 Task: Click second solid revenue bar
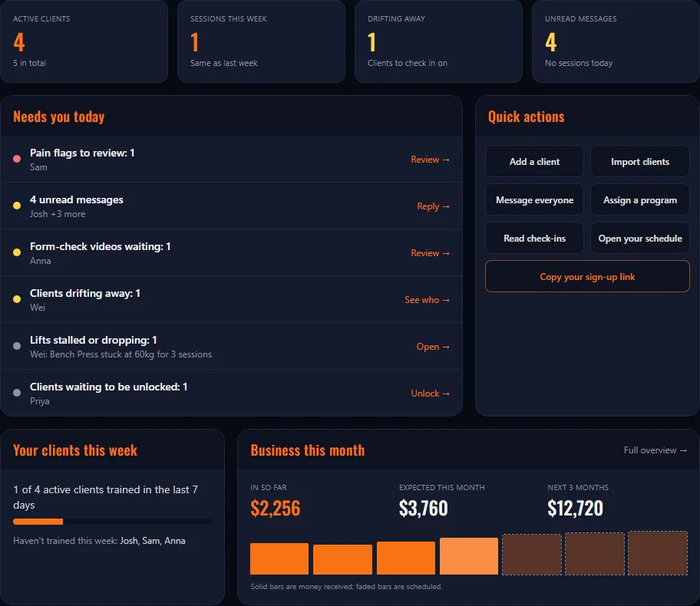[x=342, y=559]
